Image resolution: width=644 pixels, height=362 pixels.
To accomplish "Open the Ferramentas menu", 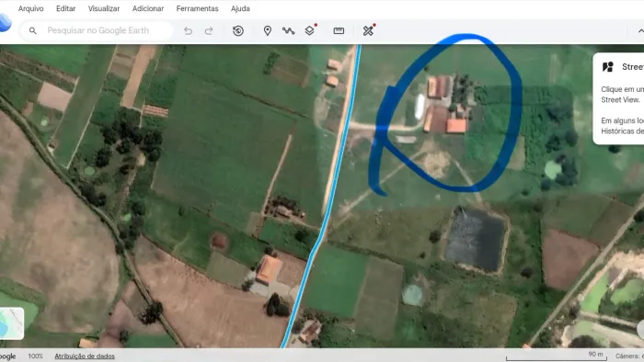I will coord(197,8).
